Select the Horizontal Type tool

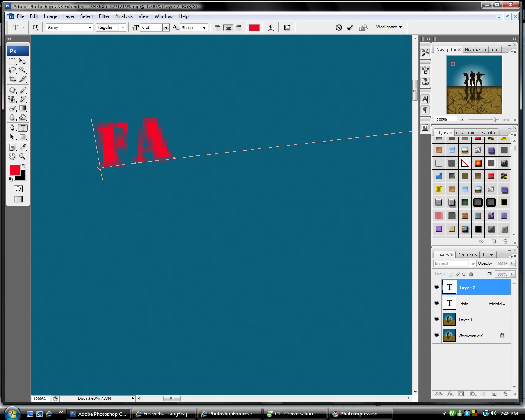point(23,128)
